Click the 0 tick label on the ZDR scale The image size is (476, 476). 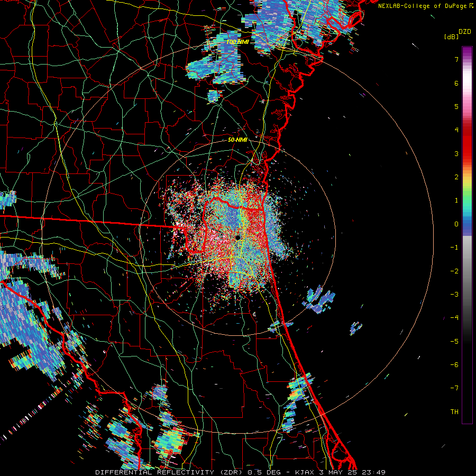(x=456, y=224)
